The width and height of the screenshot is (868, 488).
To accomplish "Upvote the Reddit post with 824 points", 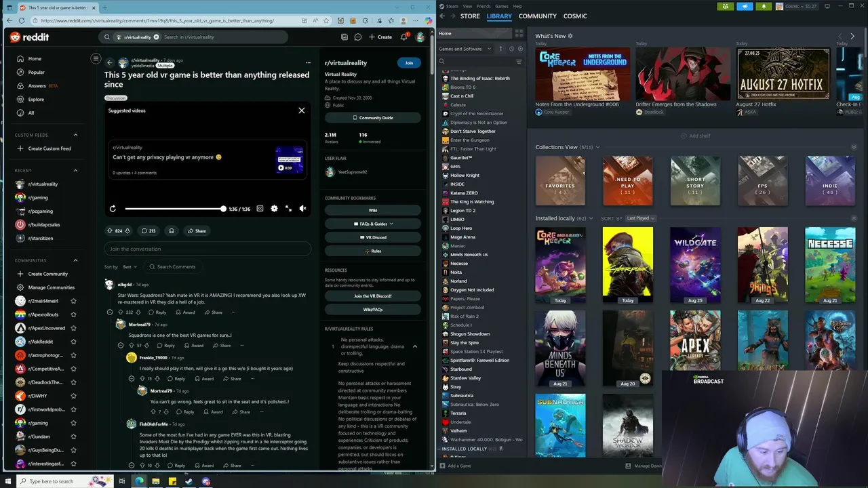I will pos(110,230).
